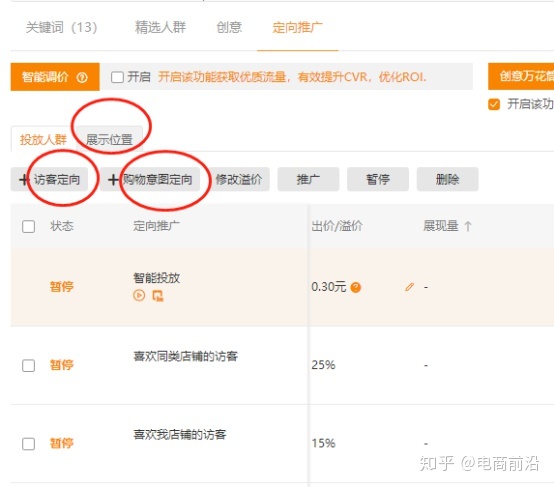Click the play icon under 智能投放
Screen dimensions: 554x487
point(139,295)
